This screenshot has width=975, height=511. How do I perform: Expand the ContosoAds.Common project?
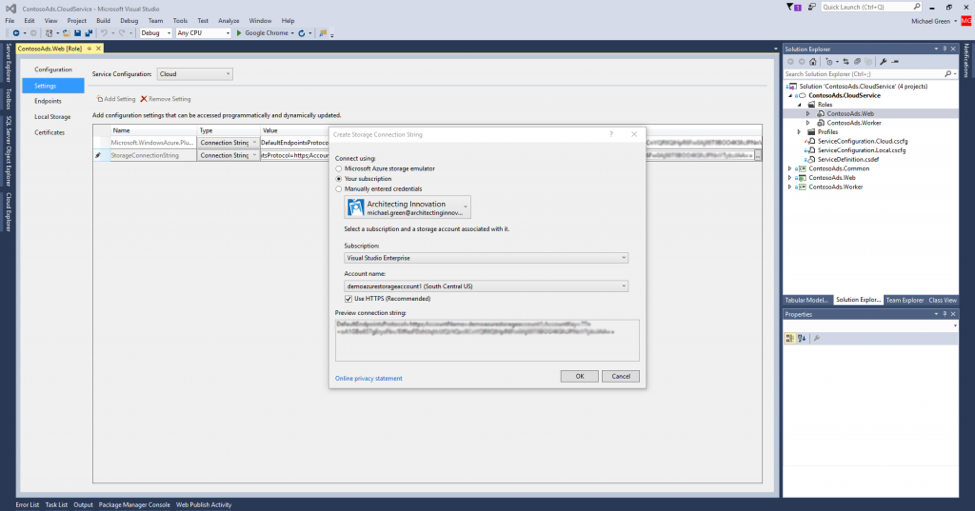790,168
